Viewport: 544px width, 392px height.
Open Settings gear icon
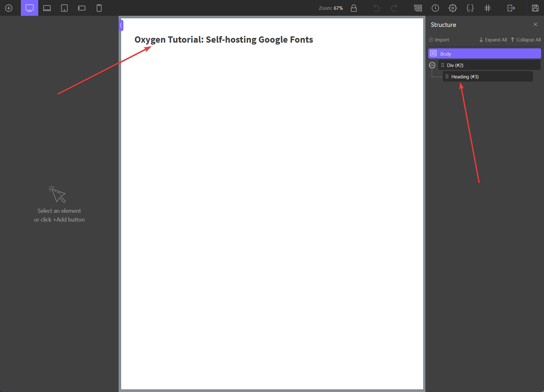point(453,8)
